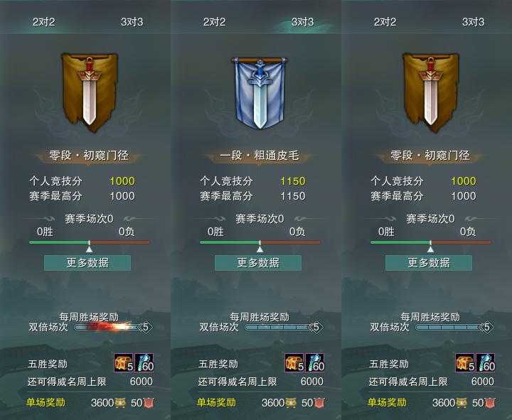The height and width of the screenshot is (420, 512).
Task: Click the gold sword banner in left panel
Action: pyautogui.click(x=90, y=92)
